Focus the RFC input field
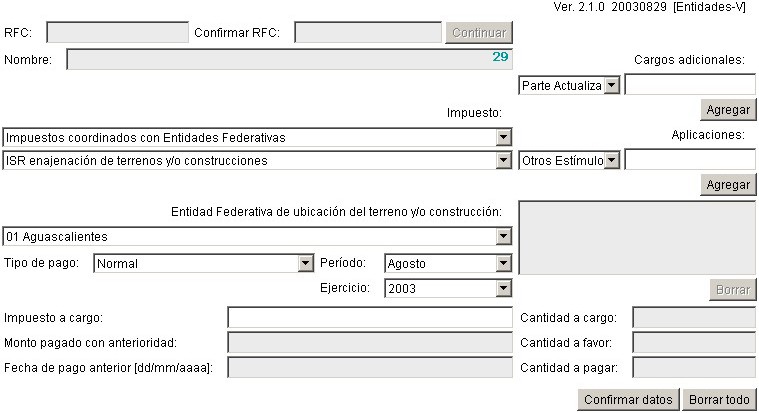Screen dimensions: 759x413 click(x=117, y=33)
